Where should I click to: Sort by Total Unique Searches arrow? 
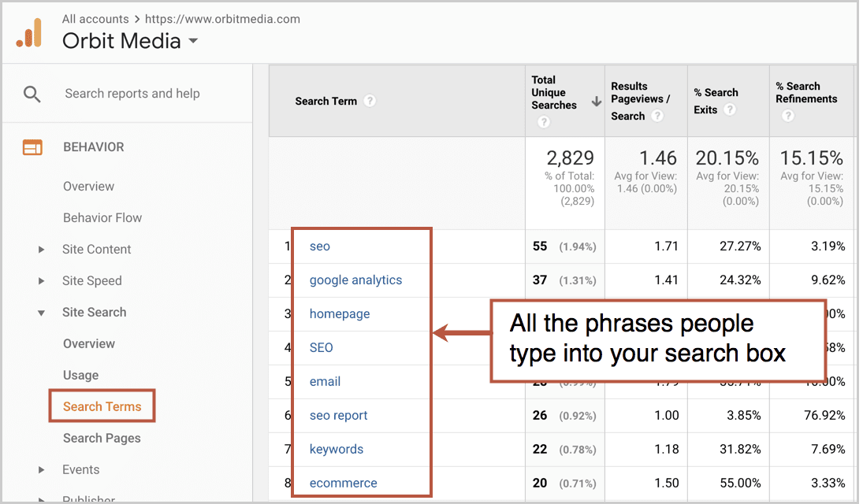tap(596, 102)
